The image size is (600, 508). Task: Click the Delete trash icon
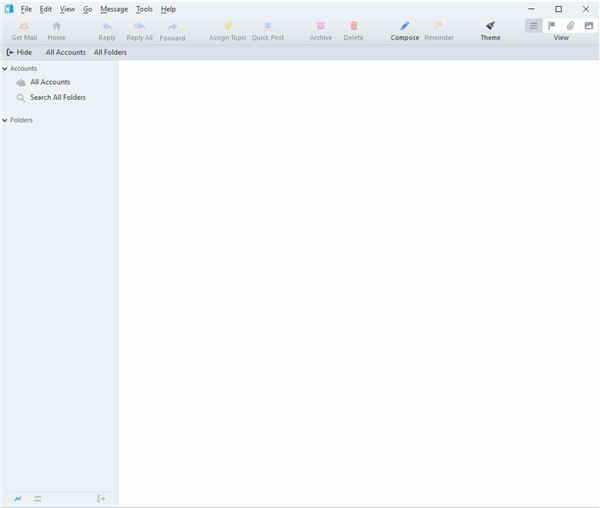point(353,26)
